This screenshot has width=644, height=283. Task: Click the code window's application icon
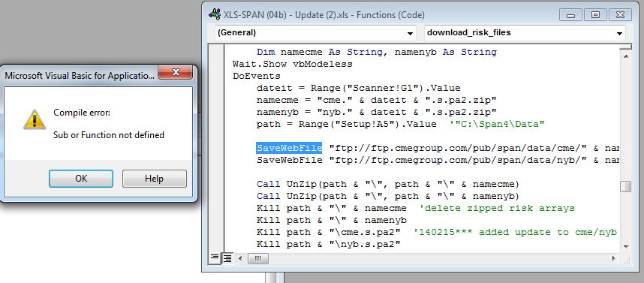click(215, 14)
